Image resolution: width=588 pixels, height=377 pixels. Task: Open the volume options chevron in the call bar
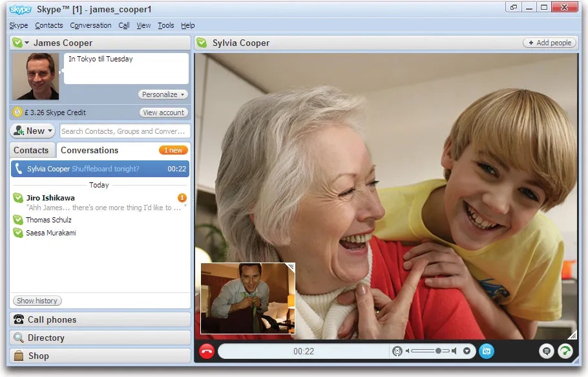[x=467, y=351]
